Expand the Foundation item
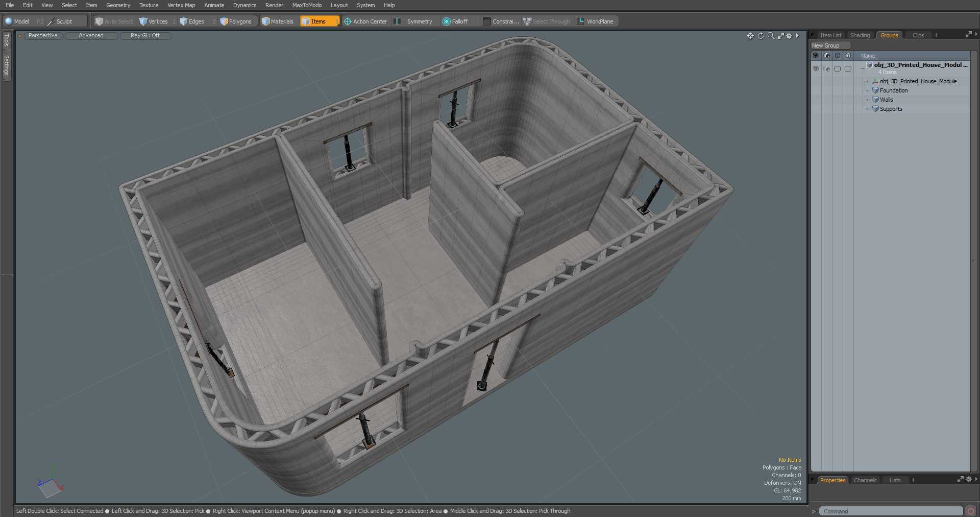980x517 pixels. click(867, 90)
